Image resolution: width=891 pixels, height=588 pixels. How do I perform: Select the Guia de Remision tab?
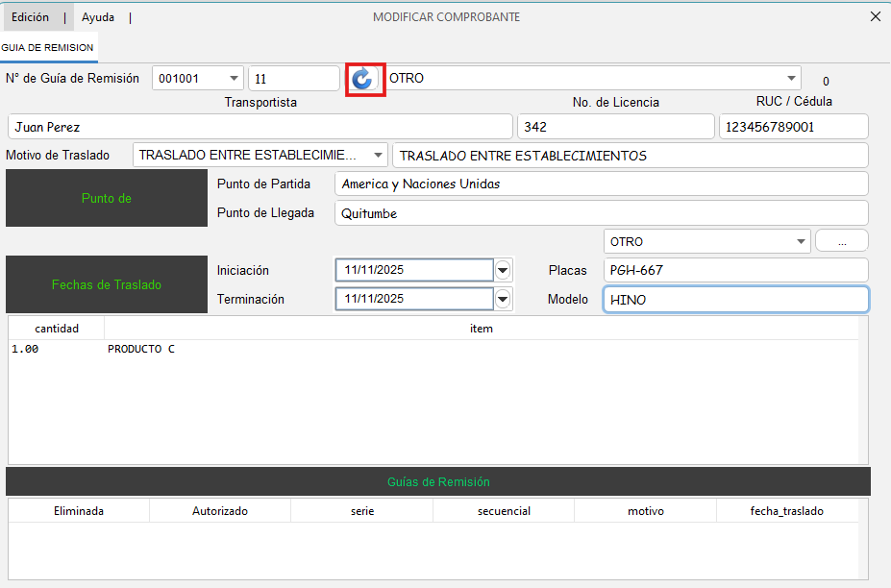pos(48,47)
